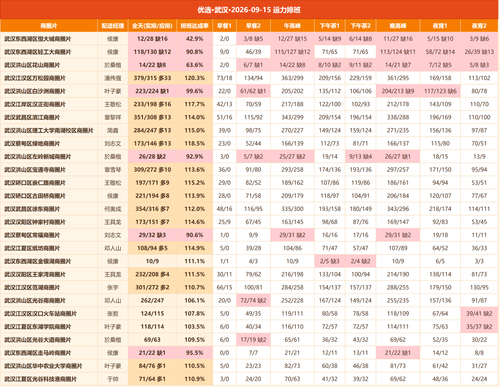The image size is (500, 387).
Task: Click the cell 301/272 多2
Action: click(x=152, y=287)
